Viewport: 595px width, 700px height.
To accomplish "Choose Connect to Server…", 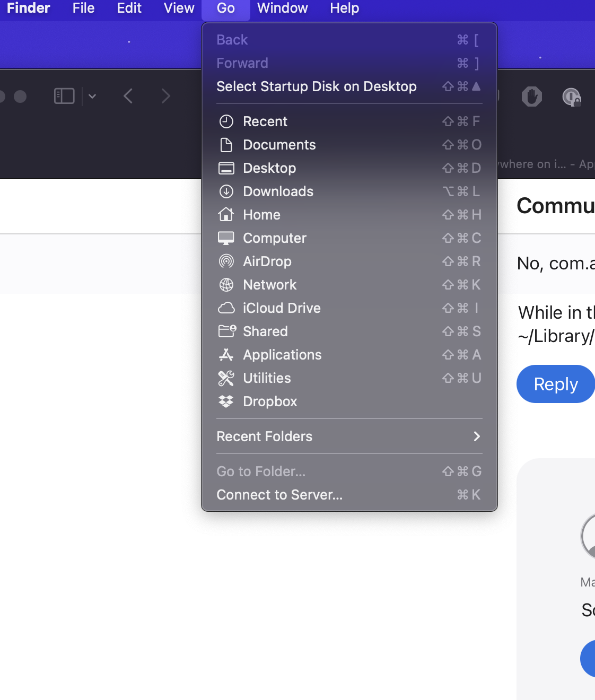I will click(349, 495).
